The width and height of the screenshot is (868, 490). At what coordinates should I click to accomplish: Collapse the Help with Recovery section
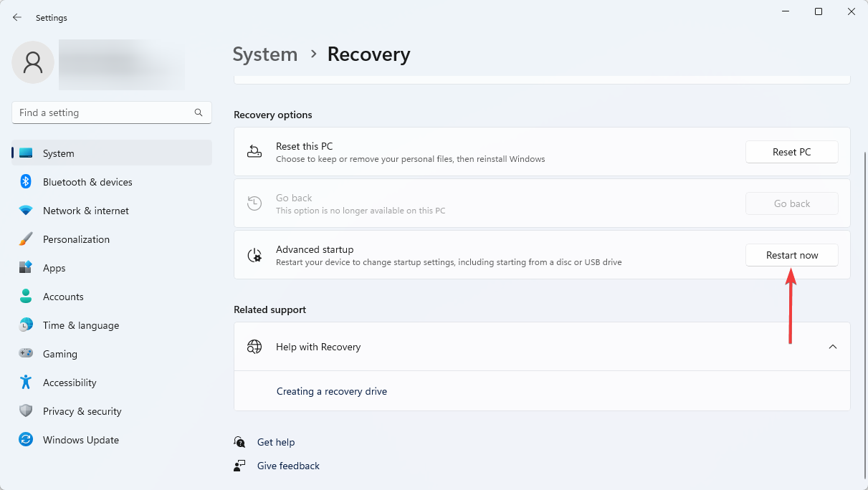coord(833,347)
